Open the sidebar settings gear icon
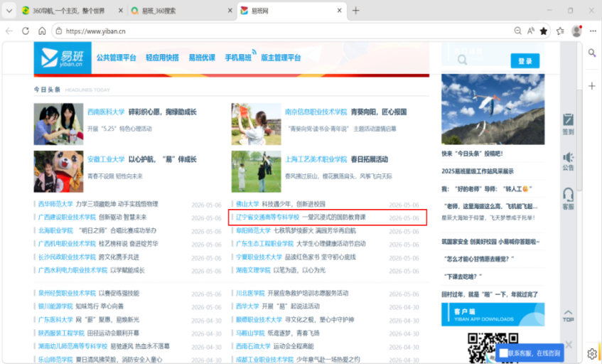The image size is (602, 364). coord(592,353)
